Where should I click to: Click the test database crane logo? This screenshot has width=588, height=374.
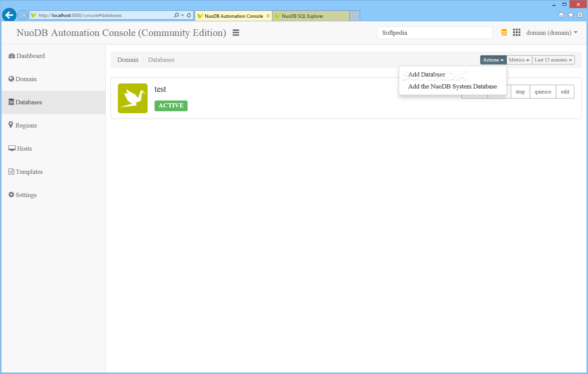133,98
